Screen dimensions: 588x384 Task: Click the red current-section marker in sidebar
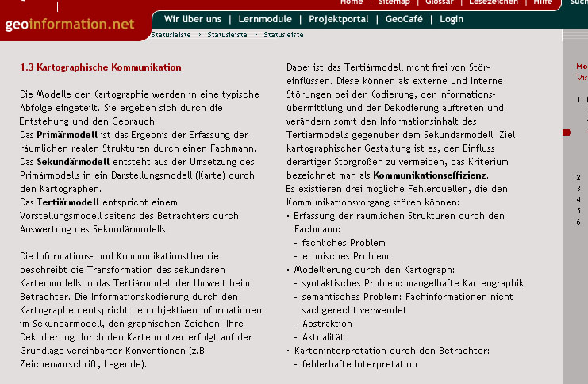567,132
